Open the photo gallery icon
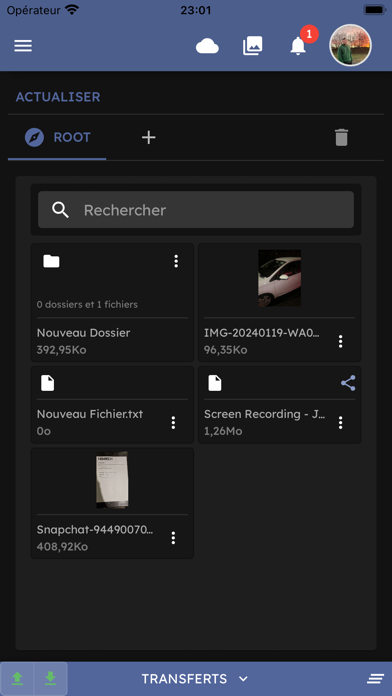Screen dimensions: 392x696 [x=253, y=46]
